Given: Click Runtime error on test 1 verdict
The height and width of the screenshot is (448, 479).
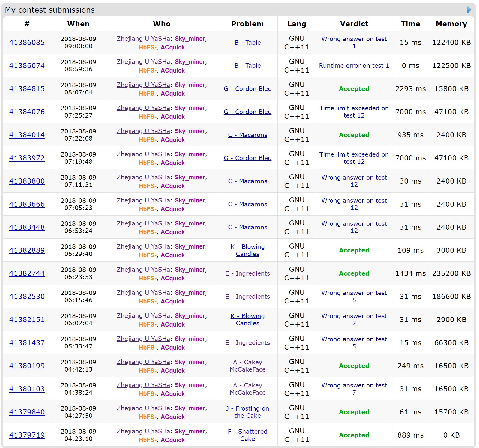Looking at the screenshot, I should [x=354, y=66].
